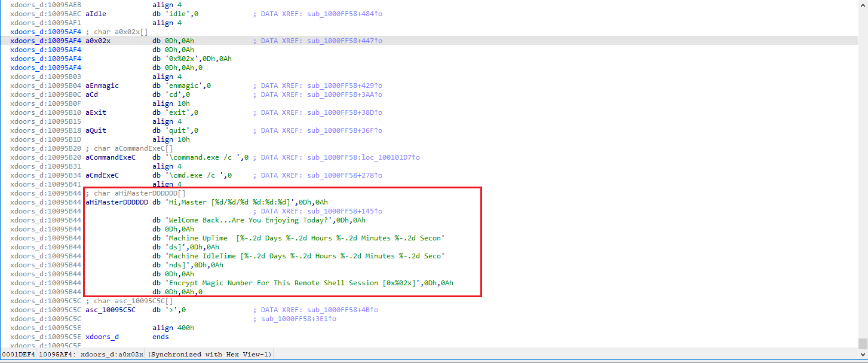Click the vertical scrollbar thumb
The height and width of the screenshot is (363, 868).
click(x=863, y=343)
